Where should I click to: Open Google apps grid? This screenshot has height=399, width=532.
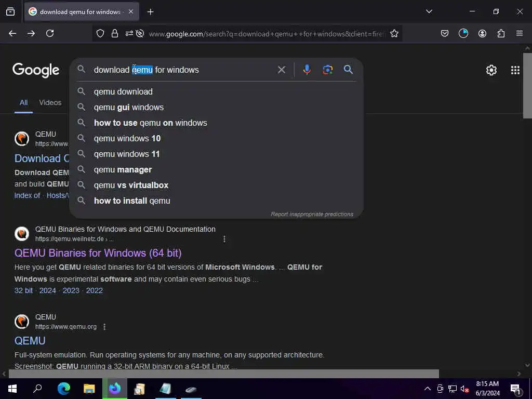pyautogui.click(x=515, y=70)
